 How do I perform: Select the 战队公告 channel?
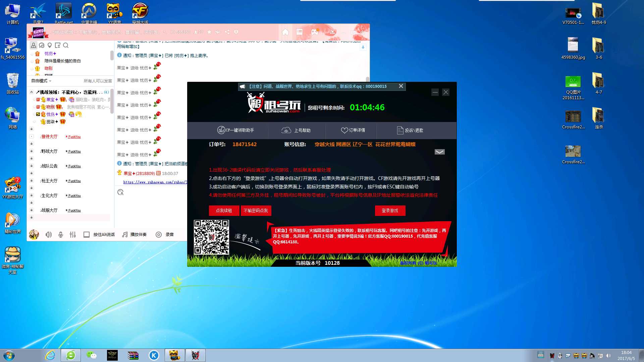(x=49, y=166)
